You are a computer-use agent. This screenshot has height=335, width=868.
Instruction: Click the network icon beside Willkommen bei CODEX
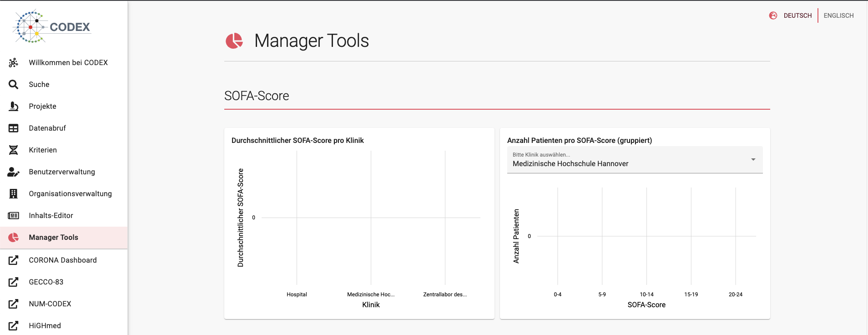[14, 63]
